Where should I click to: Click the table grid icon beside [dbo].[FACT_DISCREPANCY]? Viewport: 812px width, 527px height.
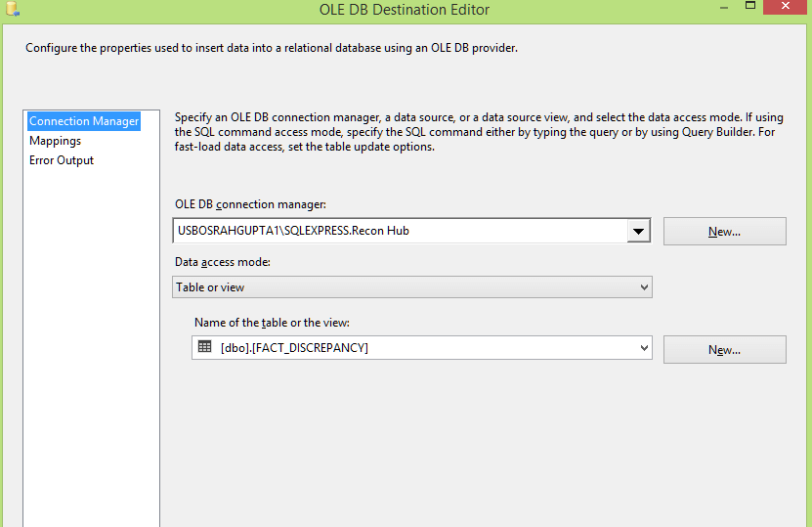[205, 347]
